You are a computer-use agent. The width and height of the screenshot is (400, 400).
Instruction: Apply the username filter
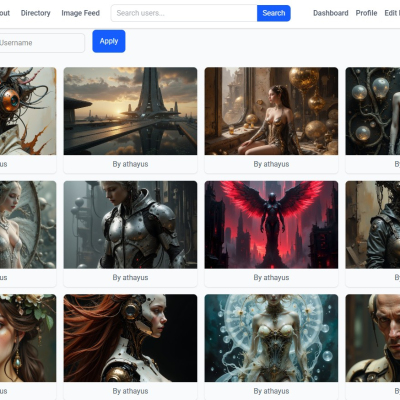pos(109,41)
